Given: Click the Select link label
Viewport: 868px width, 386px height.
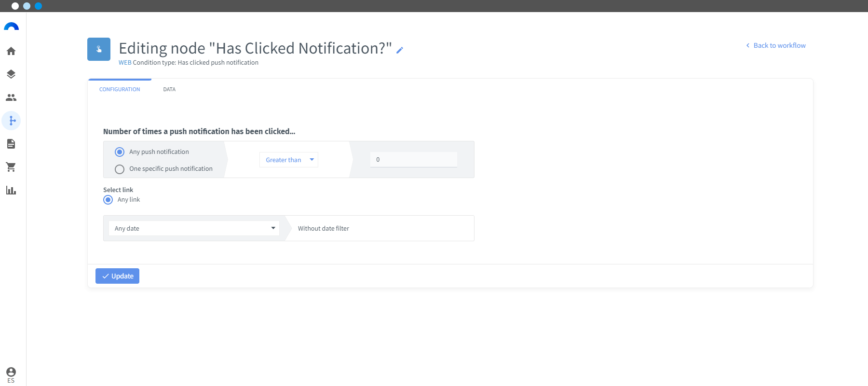Looking at the screenshot, I should (118, 190).
